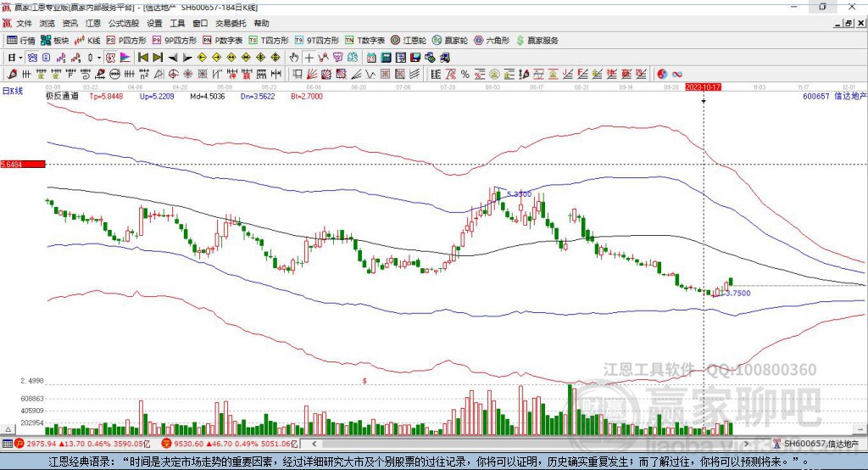Click the blue infinity symbol icon

[x=677, y=75]
